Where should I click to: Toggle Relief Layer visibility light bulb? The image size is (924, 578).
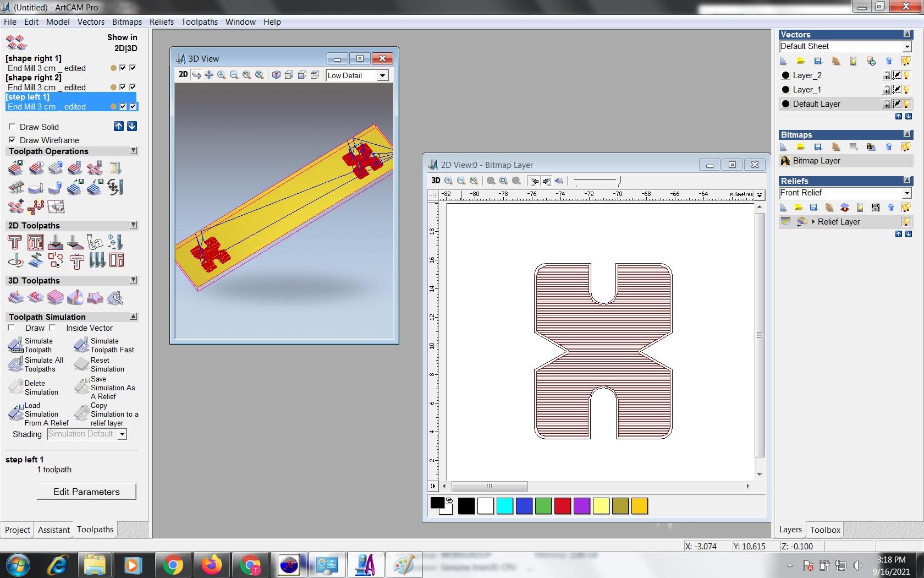[906, 221]
